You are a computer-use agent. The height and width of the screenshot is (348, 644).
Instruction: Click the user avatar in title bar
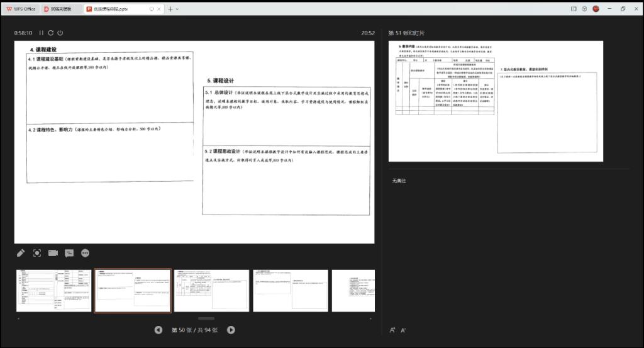pyautogui.click(x=596, y=9)
